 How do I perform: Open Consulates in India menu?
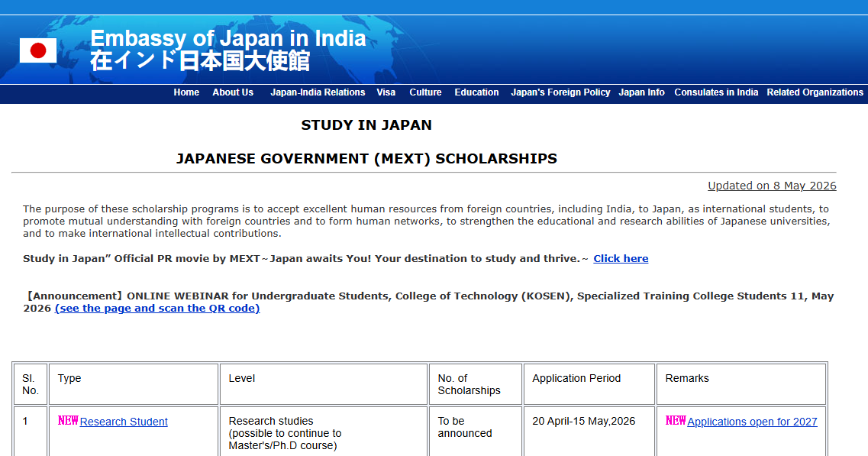tap(716, 92)
